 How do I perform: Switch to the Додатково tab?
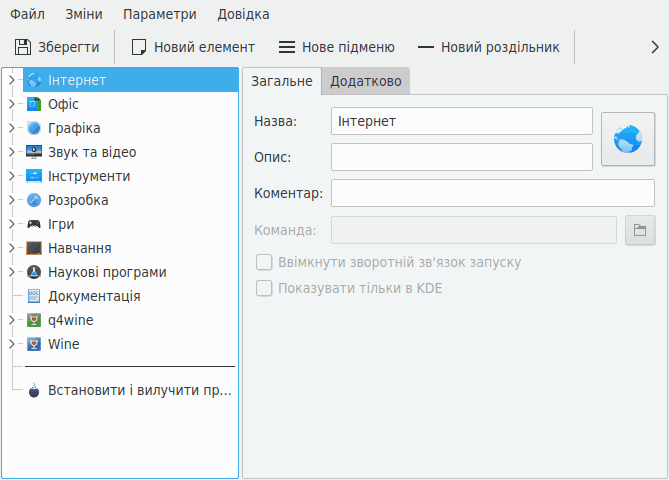[366, 81]
